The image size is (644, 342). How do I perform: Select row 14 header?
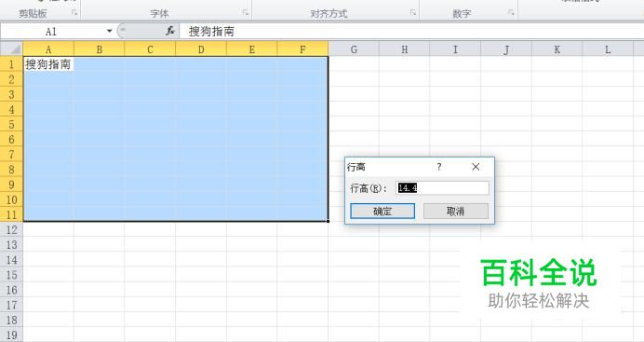tap(11, 260)
